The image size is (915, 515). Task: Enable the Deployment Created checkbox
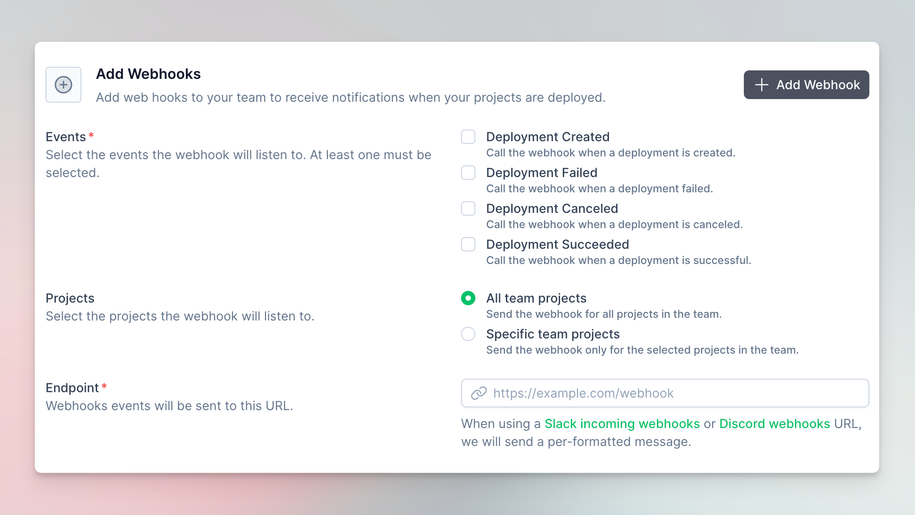pyautogui.click(x=468, y=137)
